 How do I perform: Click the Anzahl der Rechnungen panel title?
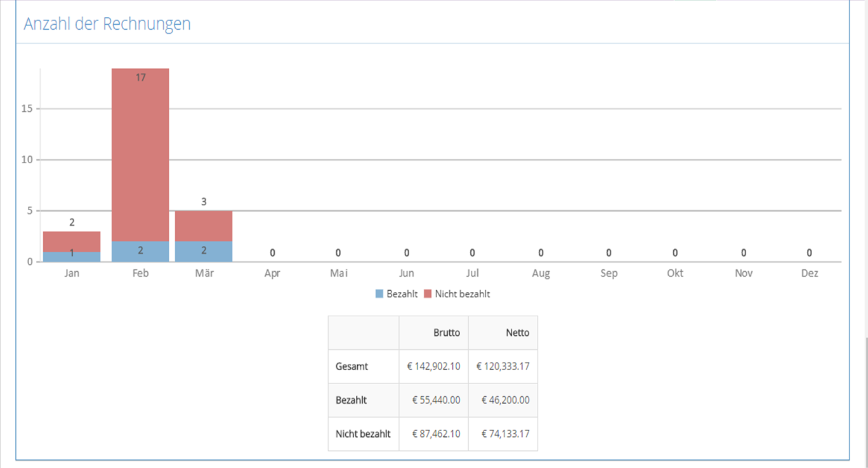(107, 24)
